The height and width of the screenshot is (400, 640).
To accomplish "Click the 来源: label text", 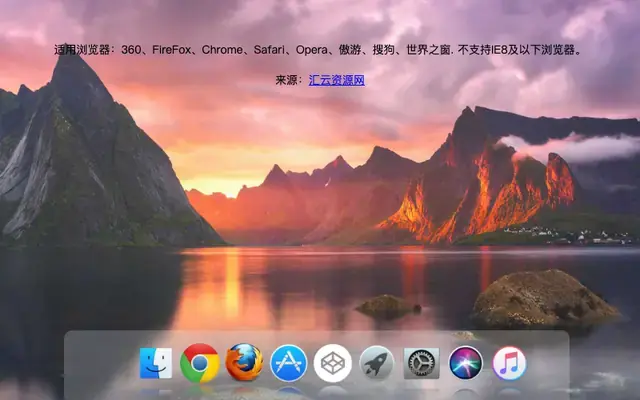I will point(289,80).
